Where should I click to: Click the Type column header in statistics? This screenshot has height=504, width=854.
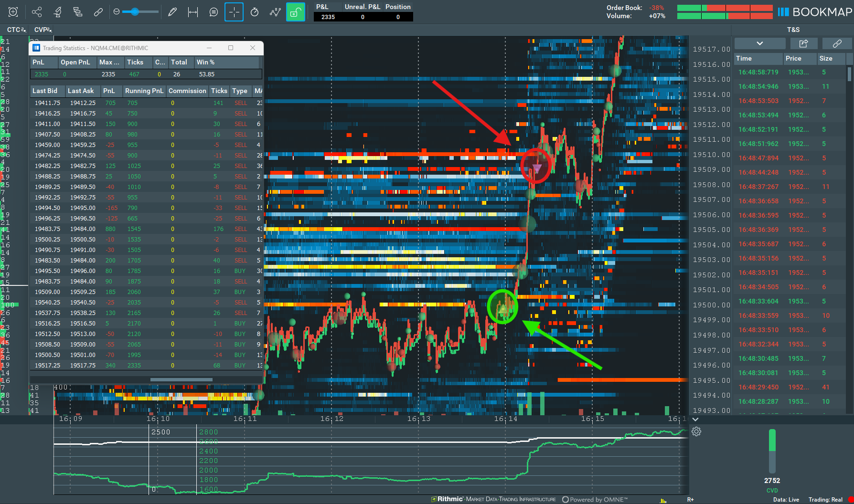coord(240,91)
